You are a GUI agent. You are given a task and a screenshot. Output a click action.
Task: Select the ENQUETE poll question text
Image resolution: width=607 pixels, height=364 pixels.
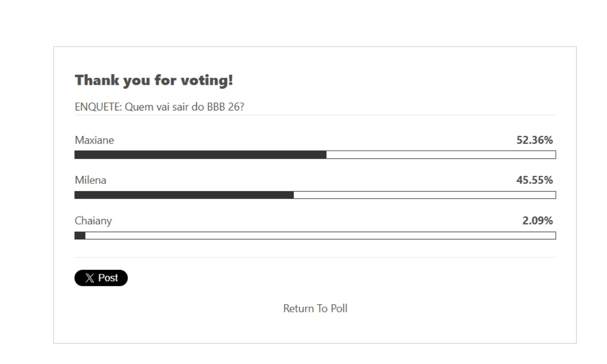(x=159, y=107)
